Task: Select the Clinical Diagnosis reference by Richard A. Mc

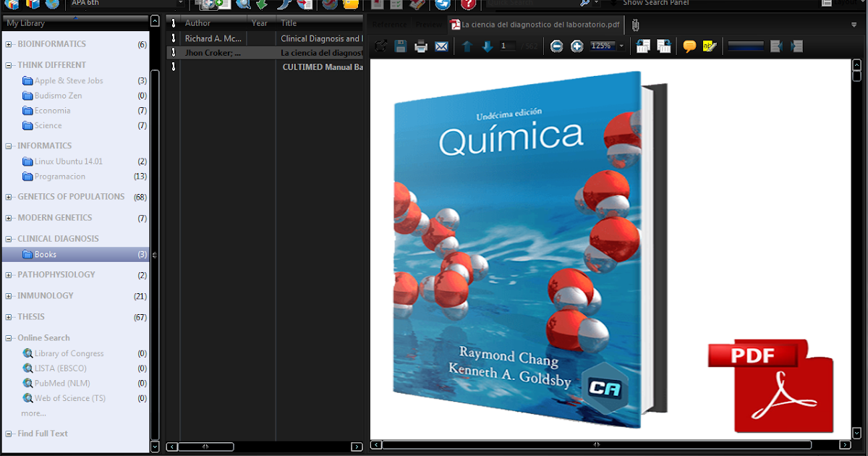Action: click(x=265, y=38)
